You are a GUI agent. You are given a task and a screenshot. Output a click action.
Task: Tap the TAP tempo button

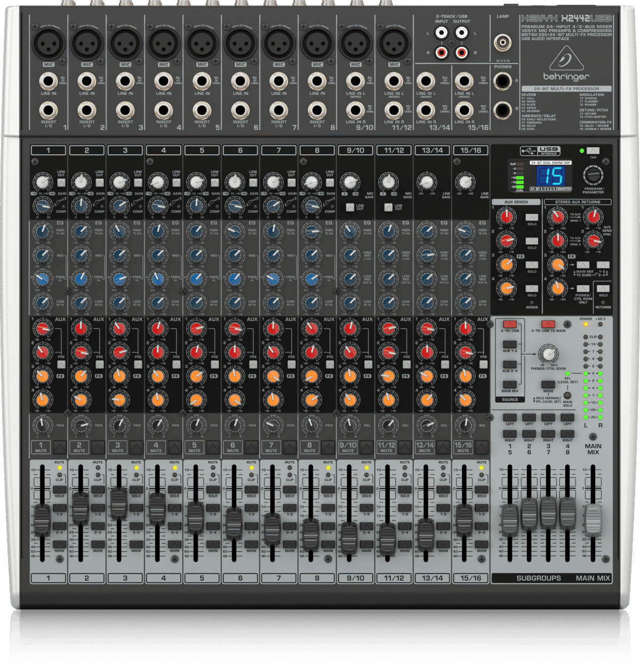[593, 151]
